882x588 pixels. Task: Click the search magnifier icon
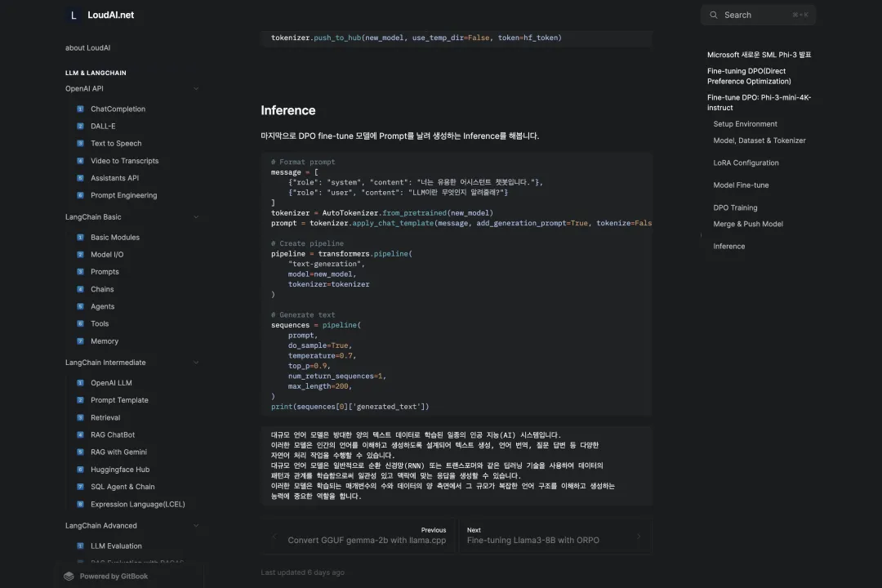point(715,15)
